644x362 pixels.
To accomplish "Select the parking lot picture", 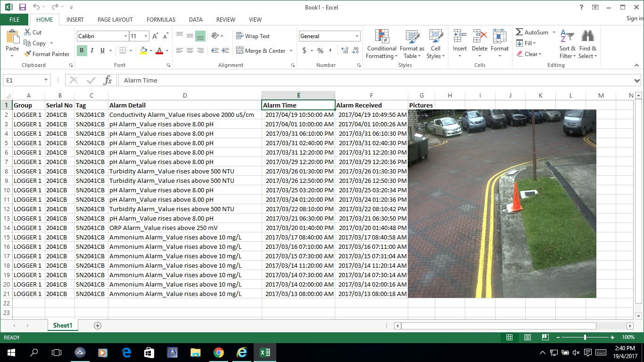I will coord(502,204).
